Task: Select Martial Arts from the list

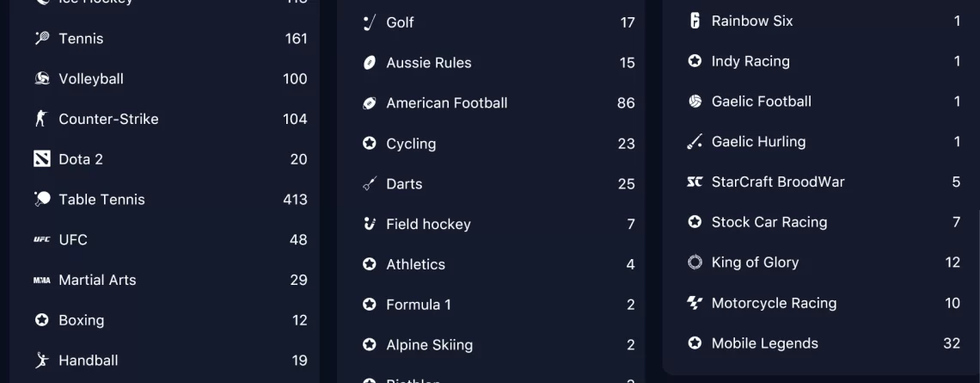Action: click(x=170, y=280)
